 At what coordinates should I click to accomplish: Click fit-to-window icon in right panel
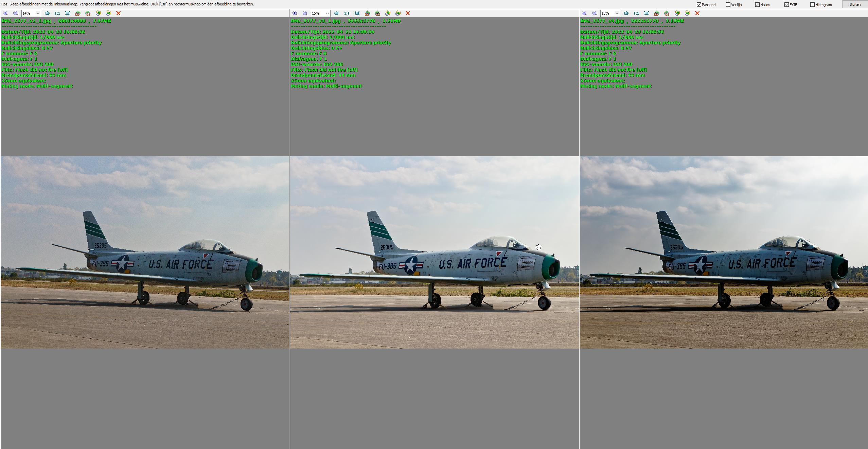[x=626, y=13]
